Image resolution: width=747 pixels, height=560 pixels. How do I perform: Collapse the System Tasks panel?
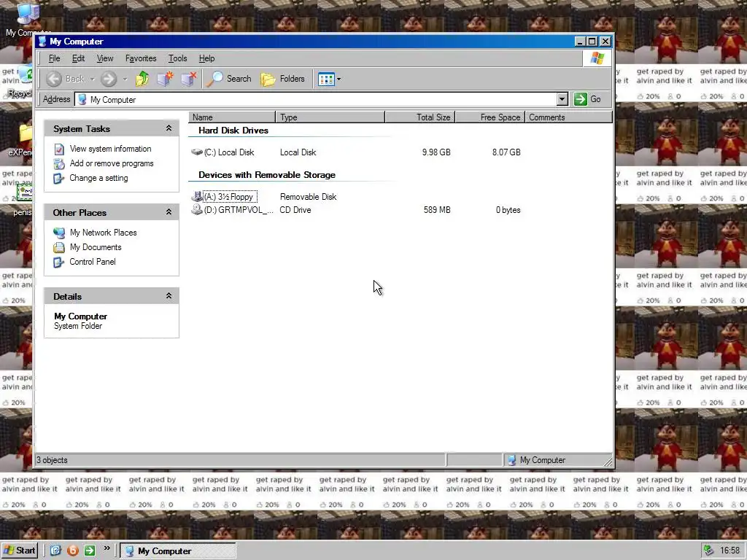pos(169,128)
